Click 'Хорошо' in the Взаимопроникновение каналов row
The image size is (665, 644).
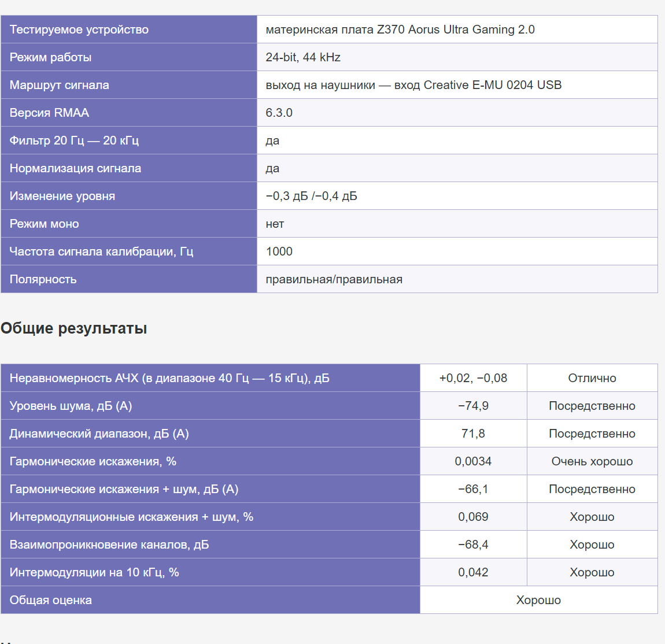(x=592, y=545)
